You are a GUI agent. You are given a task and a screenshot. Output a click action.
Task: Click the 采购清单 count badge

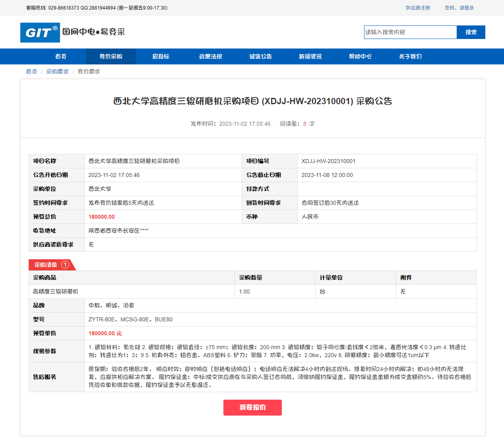(65, 265)
